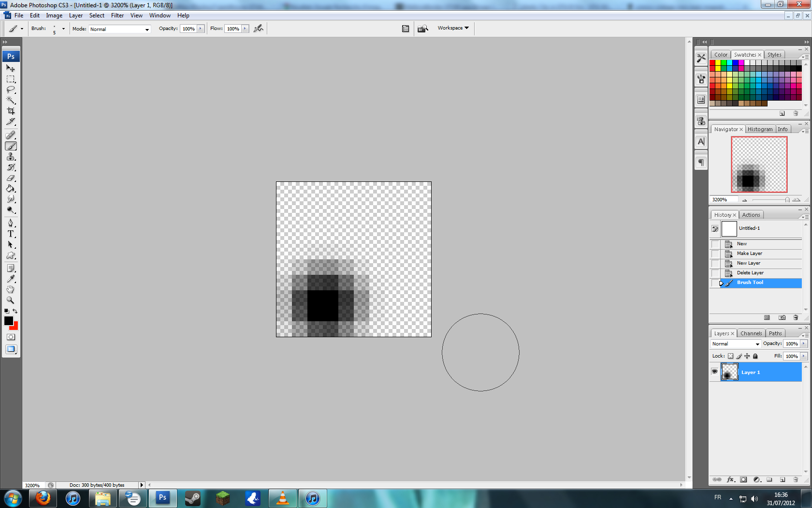Toggle lock transparent pixels

[730, 356]
